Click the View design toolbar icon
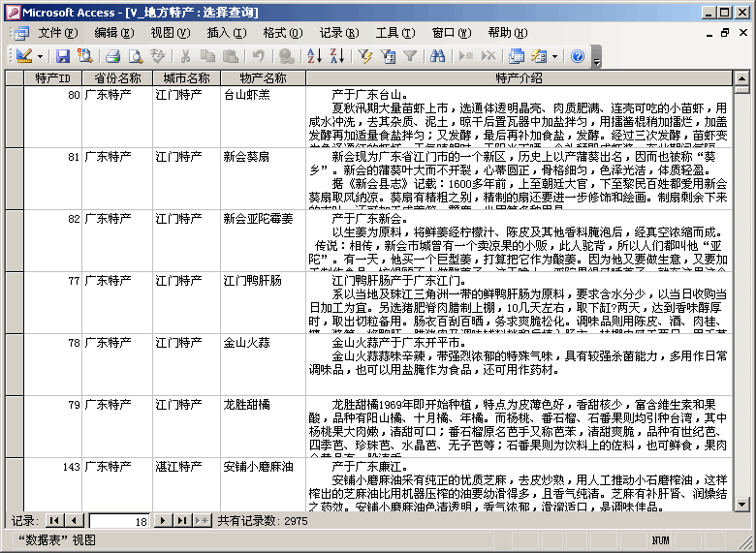The height and width of the screenshot is (553, 756). (x=23, y=56)
